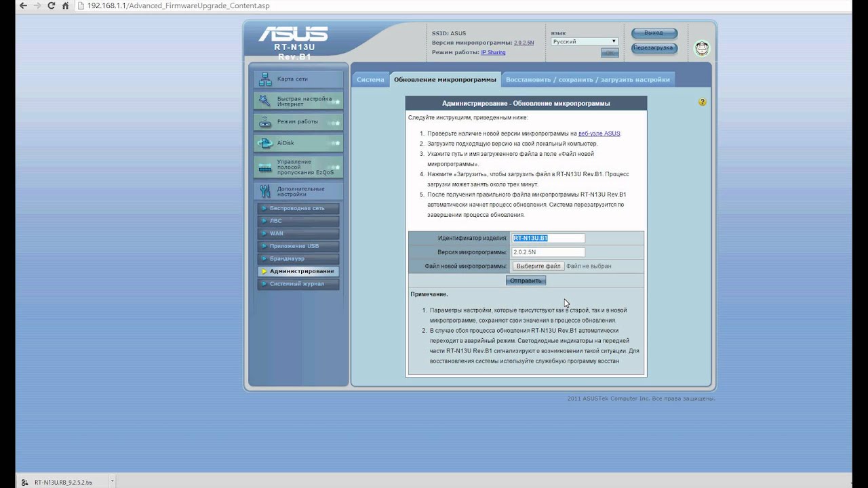868x488 pixels.
Task: Open the browser home page icon
Action: tap(66, 5)
